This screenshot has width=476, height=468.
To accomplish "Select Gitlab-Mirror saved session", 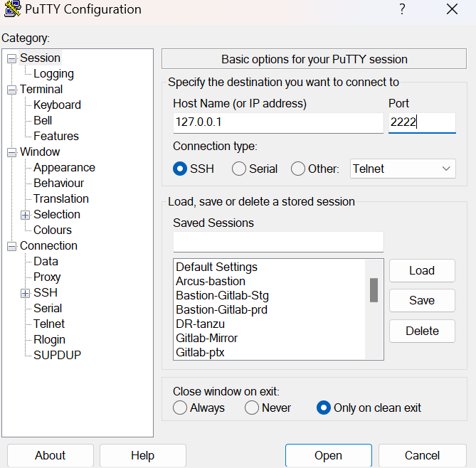I will (270, 338).
